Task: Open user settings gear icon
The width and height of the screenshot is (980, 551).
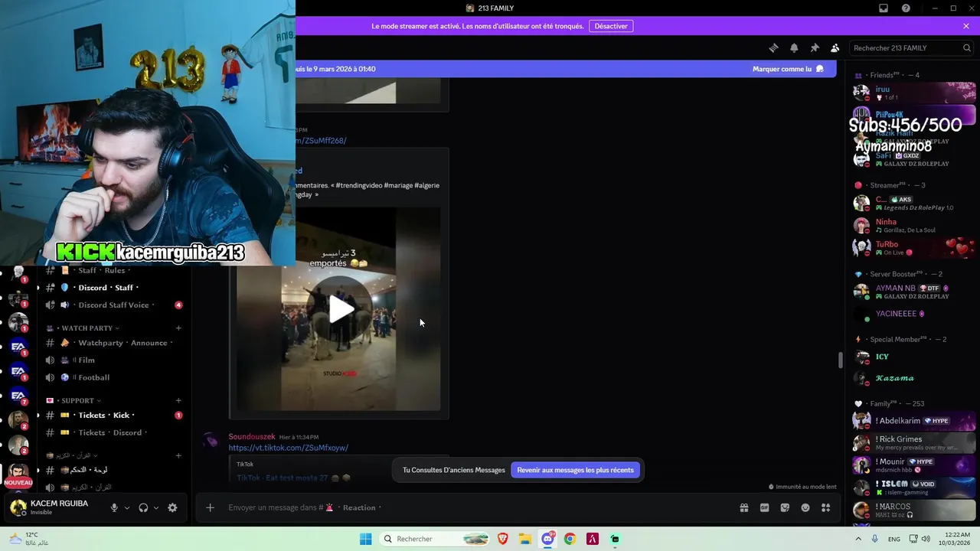Action: pos(172,507)
